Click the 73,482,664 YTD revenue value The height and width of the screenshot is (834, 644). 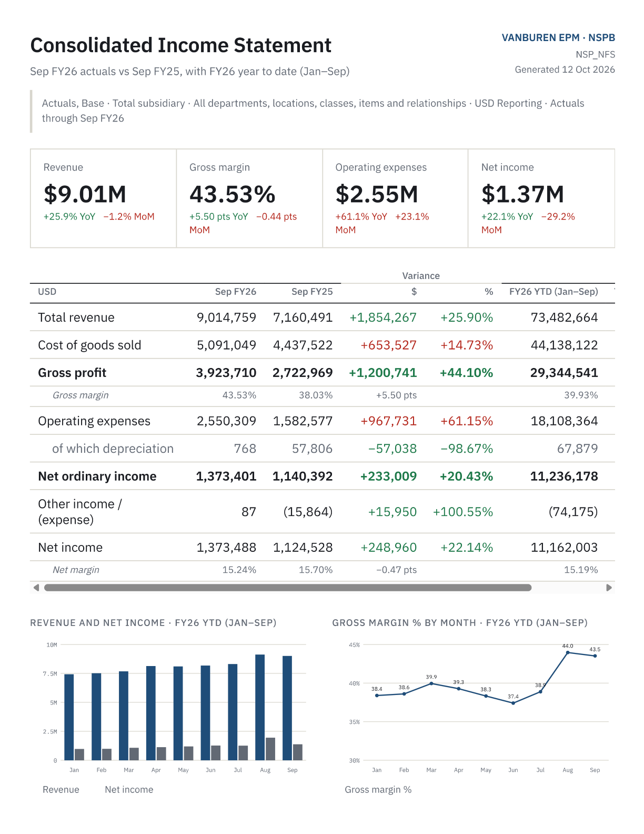tap(564, 317)
